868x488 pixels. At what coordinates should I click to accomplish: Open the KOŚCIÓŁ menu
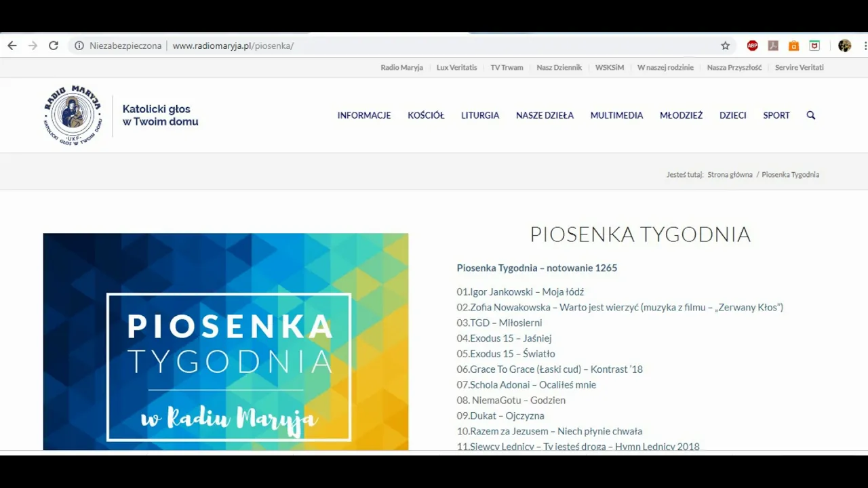426,115
